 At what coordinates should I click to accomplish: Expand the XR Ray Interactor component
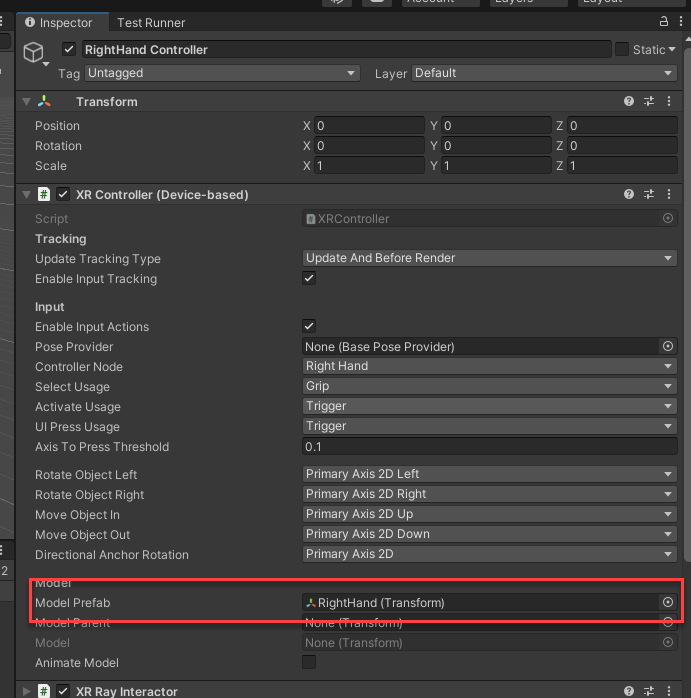click(x=26, y=691)
